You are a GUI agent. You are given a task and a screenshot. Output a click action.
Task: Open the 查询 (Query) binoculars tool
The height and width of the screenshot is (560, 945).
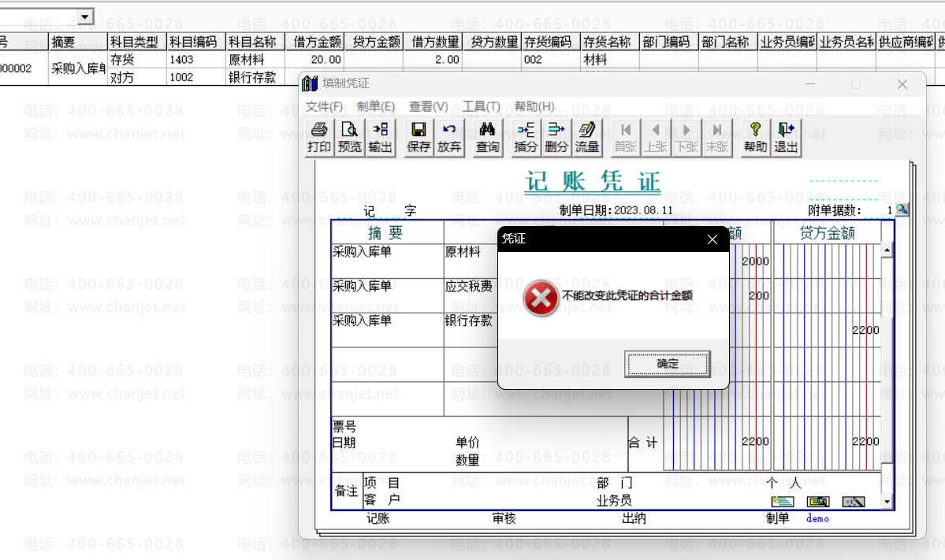click(488, 137)
